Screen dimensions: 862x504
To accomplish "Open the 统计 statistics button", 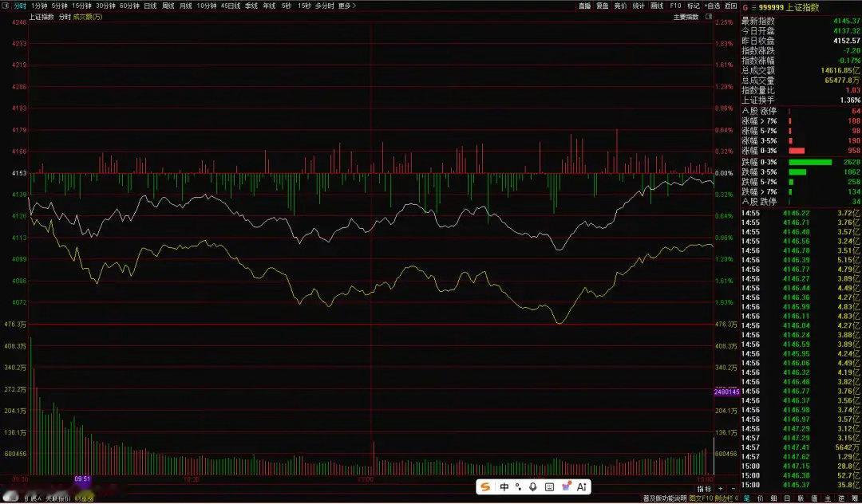I will point(639,6).
